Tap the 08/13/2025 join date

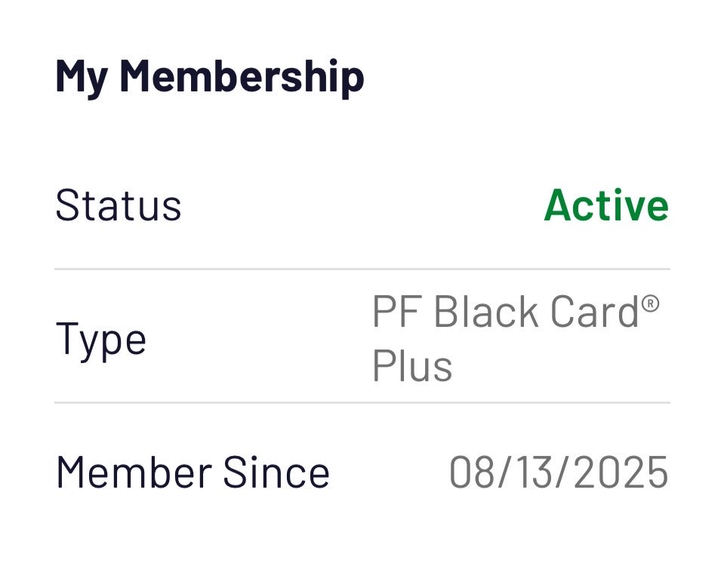[x=559, y=473]
